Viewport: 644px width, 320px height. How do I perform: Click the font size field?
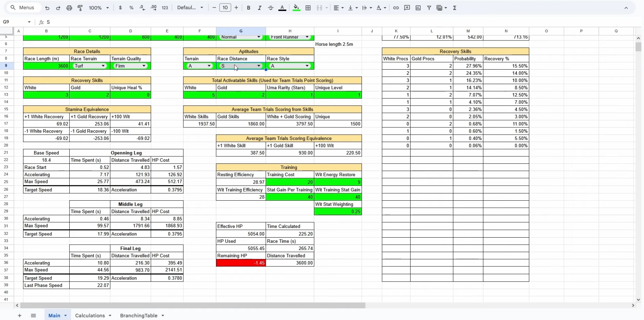coord(225,8)
